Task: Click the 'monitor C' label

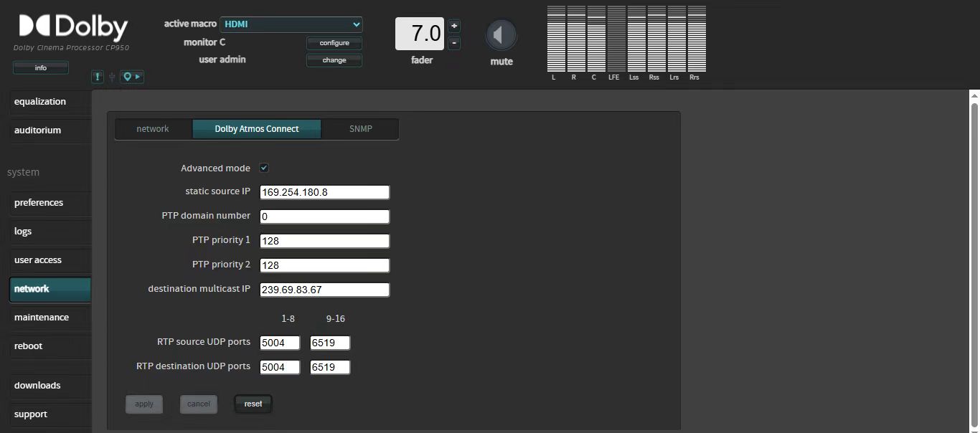Action: pos(204,42)
